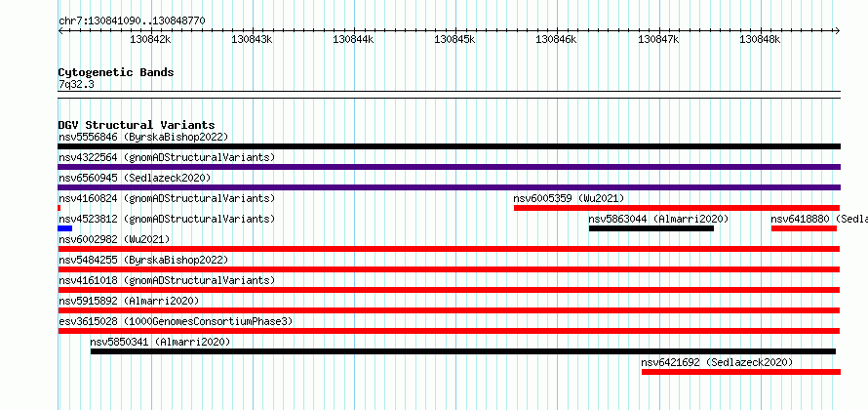Image resolution: width=868 pixels, height=410 pixels.
Task: Click the nsv5484255 ByrskaBishop2022 label
Action: pyautogui.click(x=142, y=260)
